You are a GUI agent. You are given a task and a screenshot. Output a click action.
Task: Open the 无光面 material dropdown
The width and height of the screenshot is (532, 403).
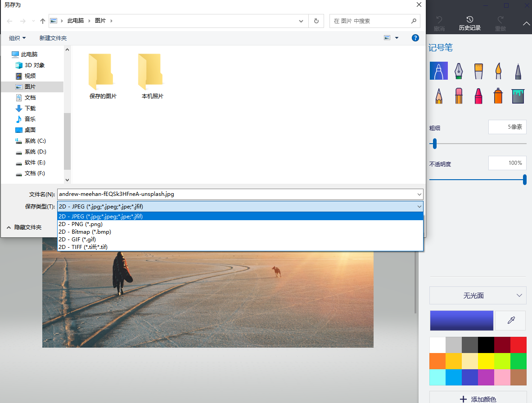(x=478, y=295)
